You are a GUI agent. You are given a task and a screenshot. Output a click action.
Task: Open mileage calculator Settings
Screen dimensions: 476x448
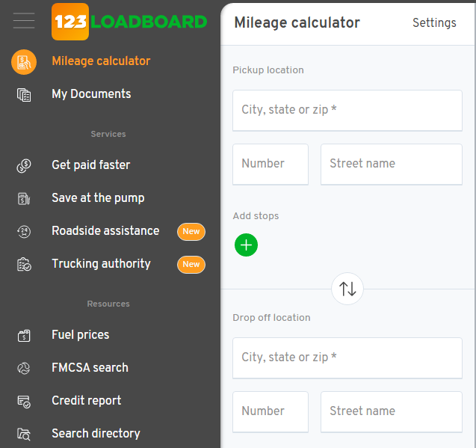pyautogui.click(x=434, y=23)
